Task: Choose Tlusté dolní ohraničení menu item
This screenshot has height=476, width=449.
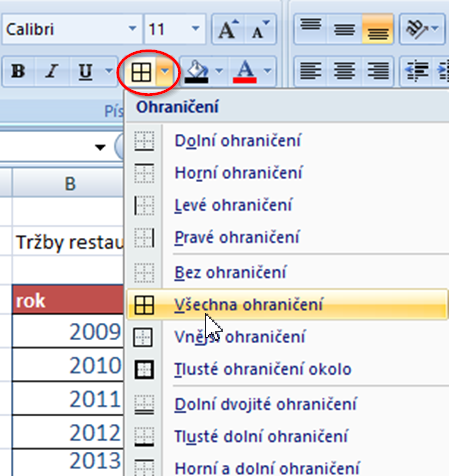Action: pyautogui.click(x=287, y=436)
